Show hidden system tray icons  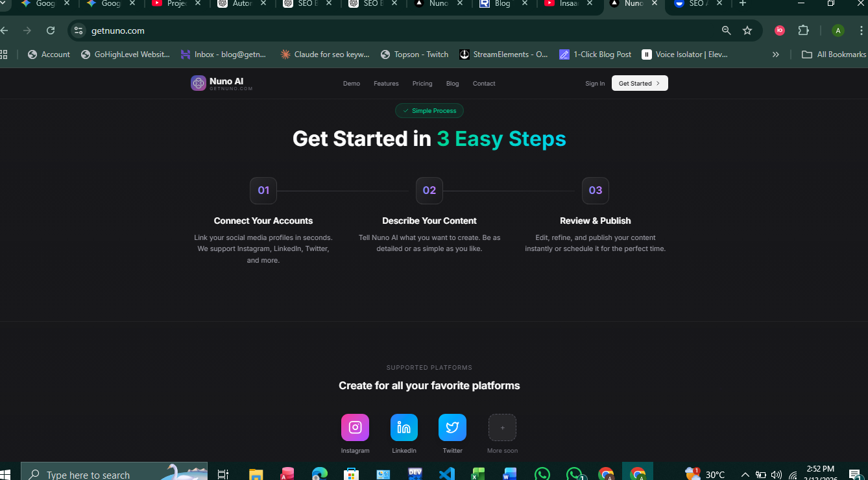coord(745,475)
